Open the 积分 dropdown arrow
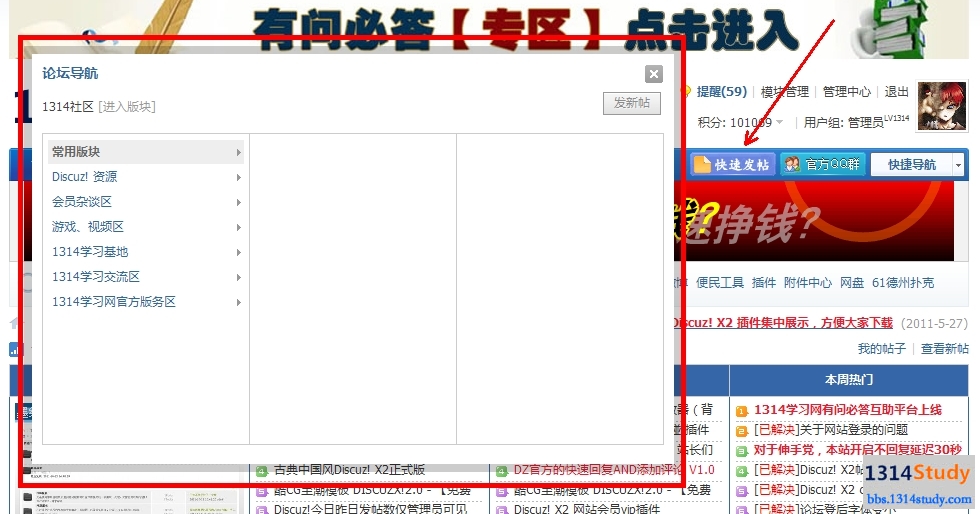980x514 pixels. click(779, 123)
